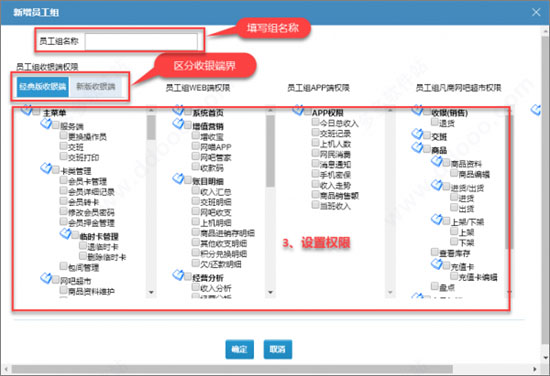Collapse the 交班 node in supermarket permissions
550x376 pixels.
tap(417, 134)
